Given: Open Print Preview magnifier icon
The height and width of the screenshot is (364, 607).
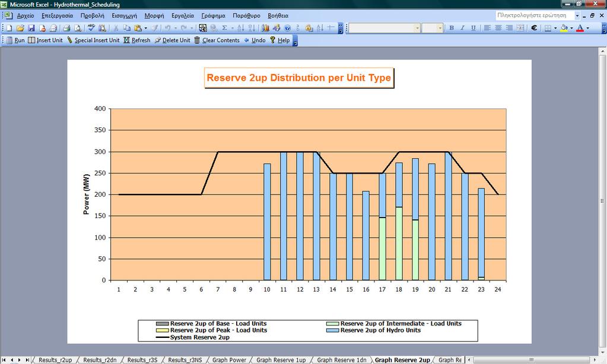Looking at the screenshot, I should pos(77,28).
